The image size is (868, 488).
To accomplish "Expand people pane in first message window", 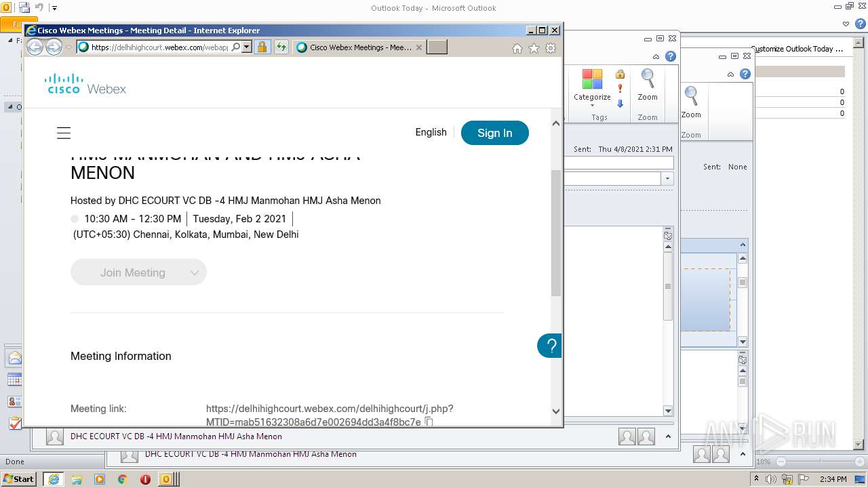I will [x=668, y=436].
